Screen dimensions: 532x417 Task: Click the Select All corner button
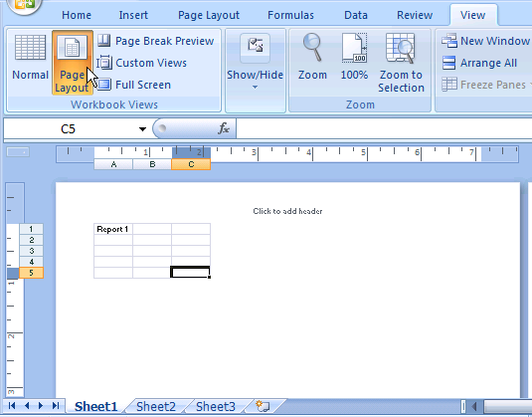point(18,152)
